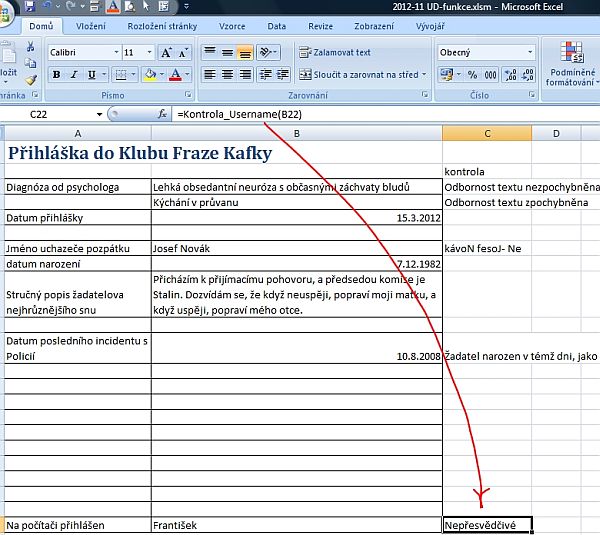This screenshot has width=600, height=535.
Task: Switch to the Zobrazení tab
Action: pos(374,26)
